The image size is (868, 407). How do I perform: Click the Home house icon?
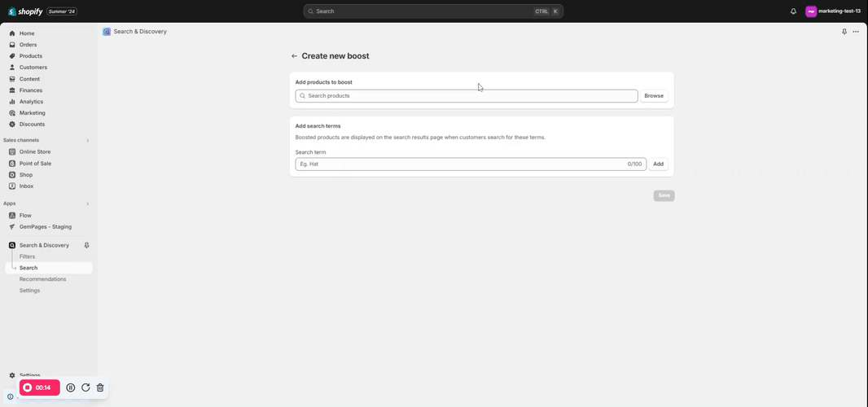coord(12,33)
